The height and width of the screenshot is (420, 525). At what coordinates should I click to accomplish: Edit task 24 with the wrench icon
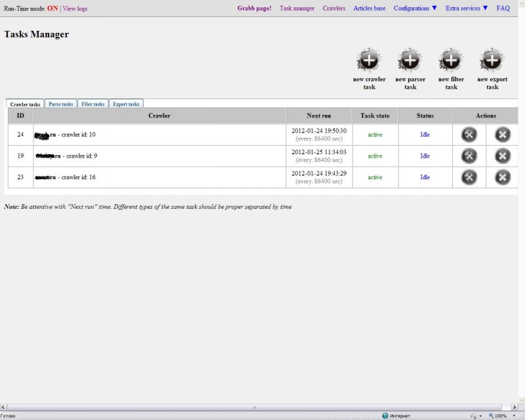(x=469, y=135)
